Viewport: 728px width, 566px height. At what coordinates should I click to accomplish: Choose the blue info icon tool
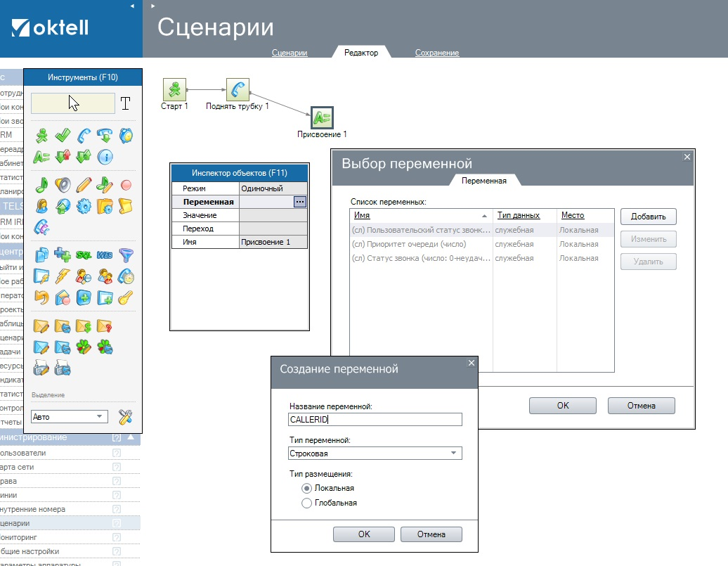click(105, 156)
